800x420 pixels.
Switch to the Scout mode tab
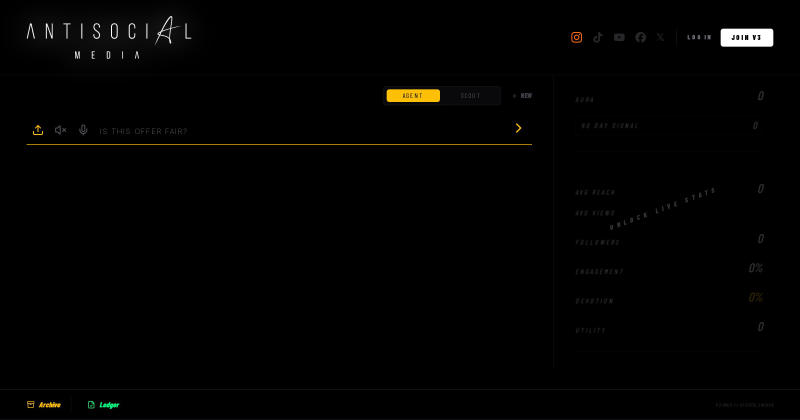point(470,95)
